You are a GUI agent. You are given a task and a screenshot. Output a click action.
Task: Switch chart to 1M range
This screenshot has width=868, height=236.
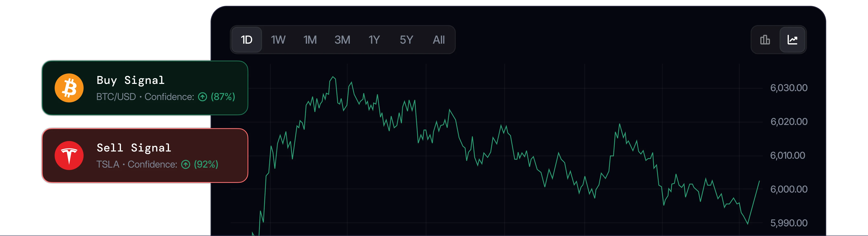pos(310,40)
